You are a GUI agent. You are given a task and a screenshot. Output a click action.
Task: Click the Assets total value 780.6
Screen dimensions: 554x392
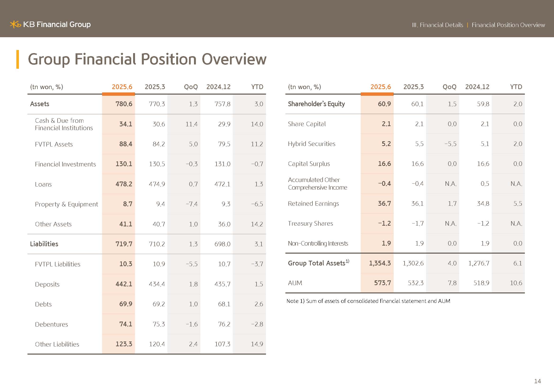pos(124,104)
